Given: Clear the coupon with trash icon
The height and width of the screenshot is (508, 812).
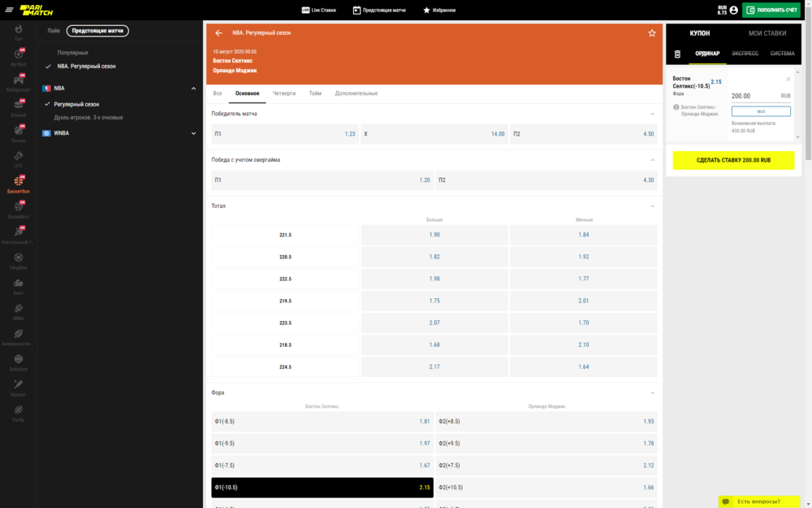Looking at the screenshot, I should (x=677, y=54).
